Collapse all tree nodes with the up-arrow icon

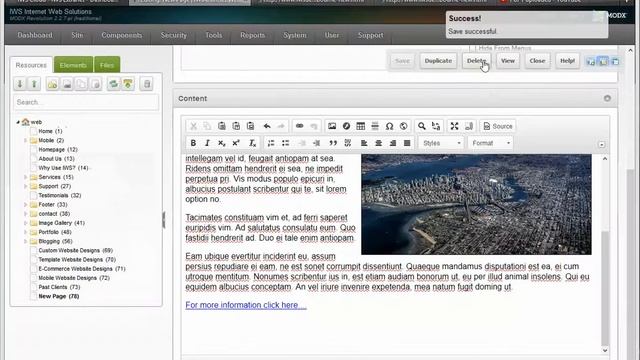coord(34,84)
